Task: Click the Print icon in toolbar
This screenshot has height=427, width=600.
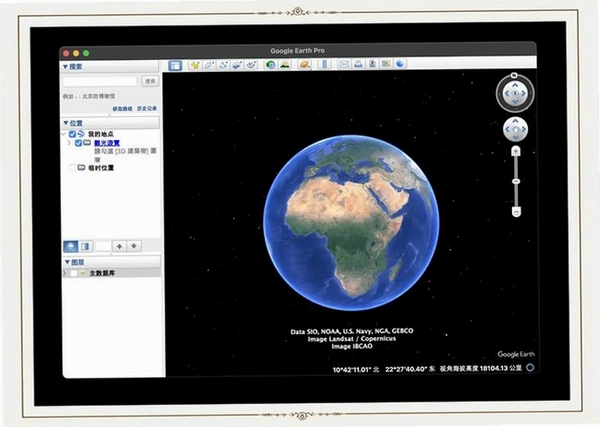Action: [x=358, y=64]
